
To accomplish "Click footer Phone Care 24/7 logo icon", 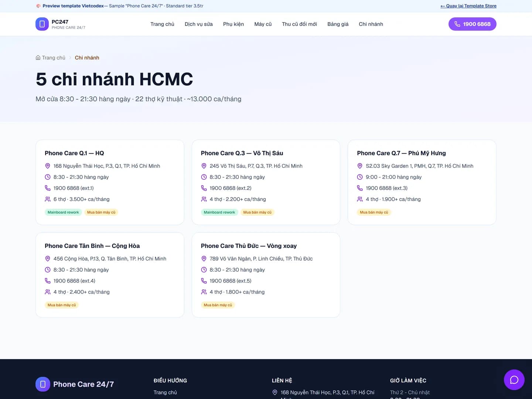I will click(x=43, y=384).
